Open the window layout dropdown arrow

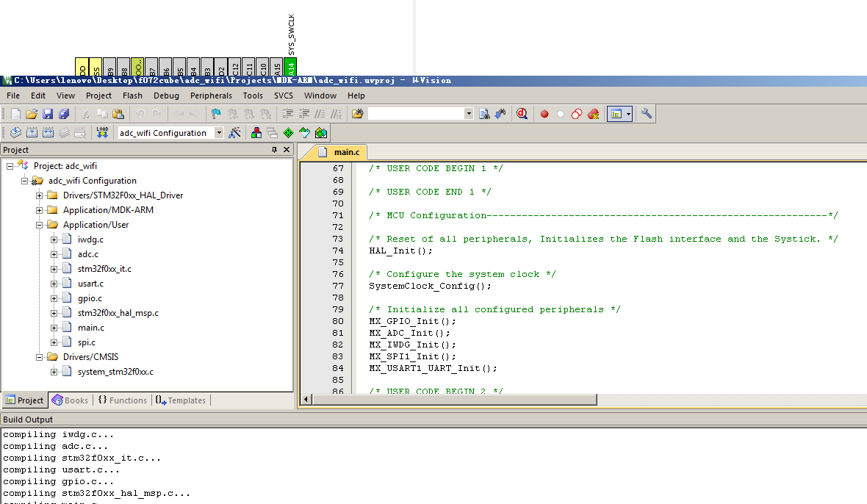629,114
